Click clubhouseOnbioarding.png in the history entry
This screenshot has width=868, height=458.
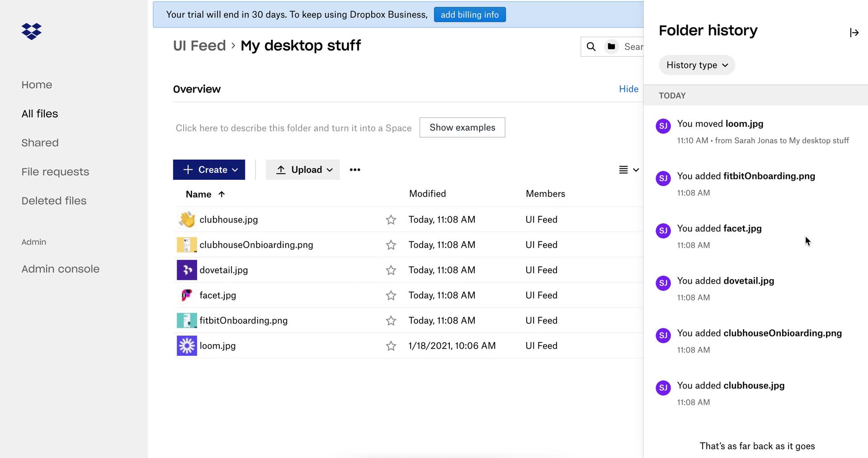[x=783, y=333]
